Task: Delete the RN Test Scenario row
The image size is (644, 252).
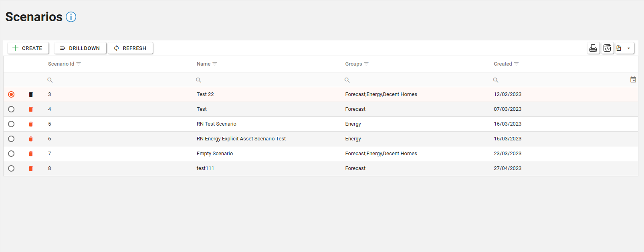Action: point(31,124)
